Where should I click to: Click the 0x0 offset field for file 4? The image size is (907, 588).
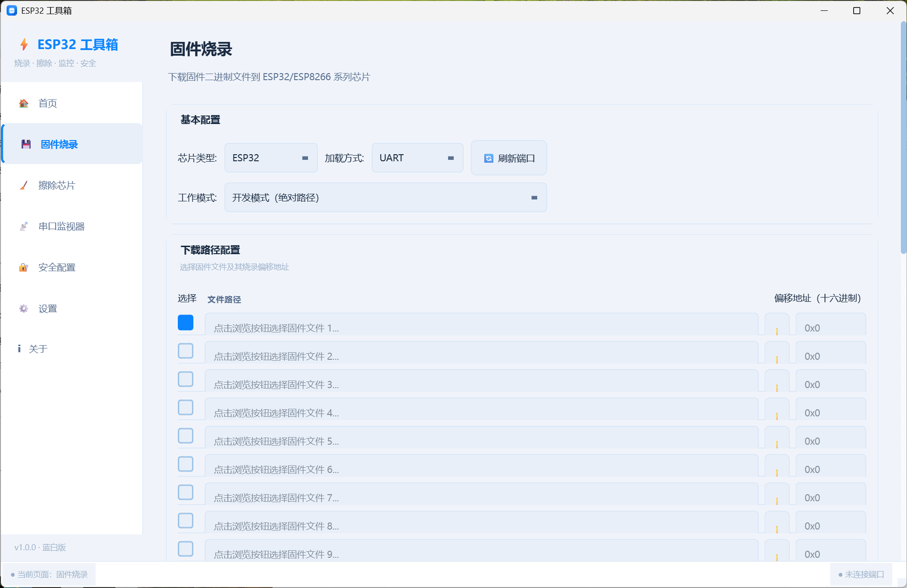831,409
